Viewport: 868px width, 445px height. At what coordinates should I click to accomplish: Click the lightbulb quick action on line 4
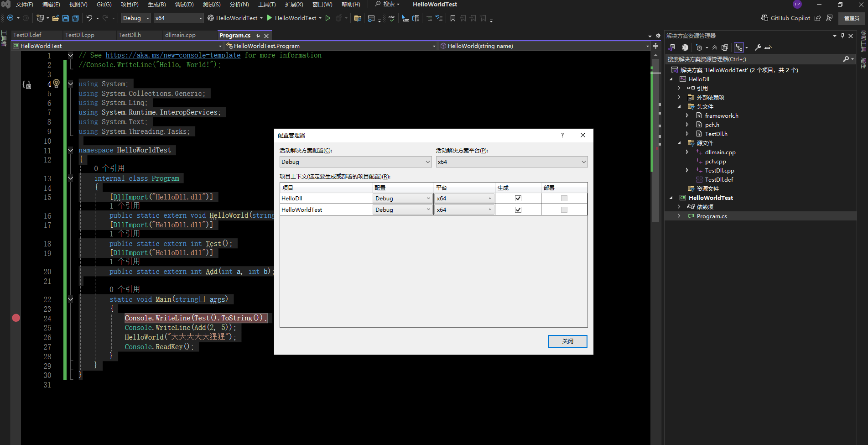tap(57, 84)
